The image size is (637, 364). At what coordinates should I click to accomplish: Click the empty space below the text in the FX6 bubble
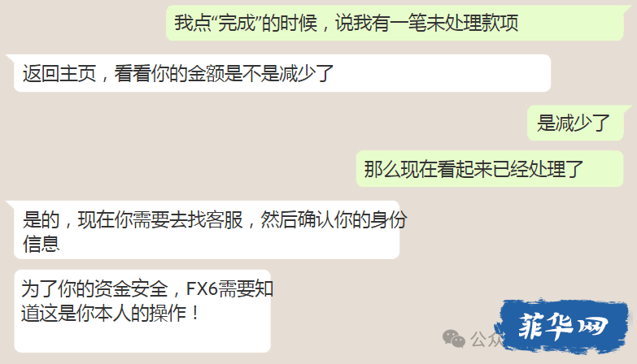click(142, 338)
